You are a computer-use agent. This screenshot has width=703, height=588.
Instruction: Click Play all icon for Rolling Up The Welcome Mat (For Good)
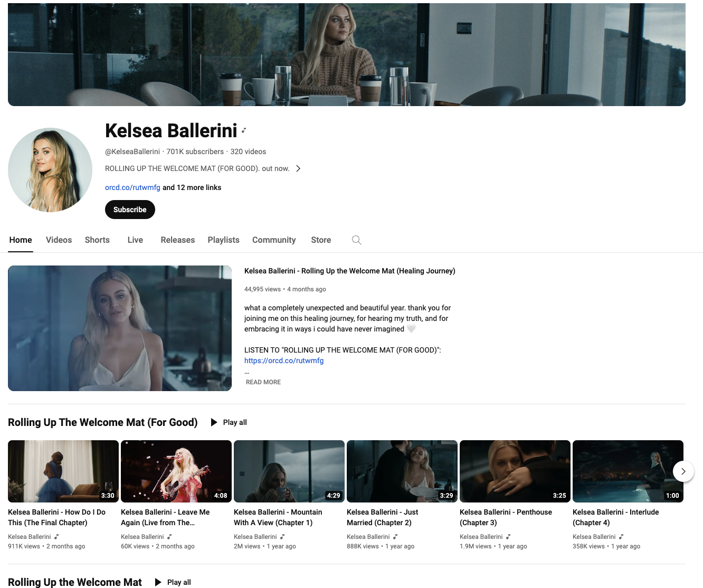pos(214,422)
